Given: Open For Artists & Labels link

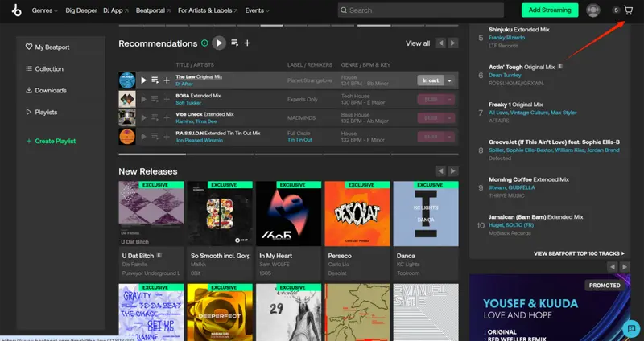Looking at the screenshot, I should point(208,10).
